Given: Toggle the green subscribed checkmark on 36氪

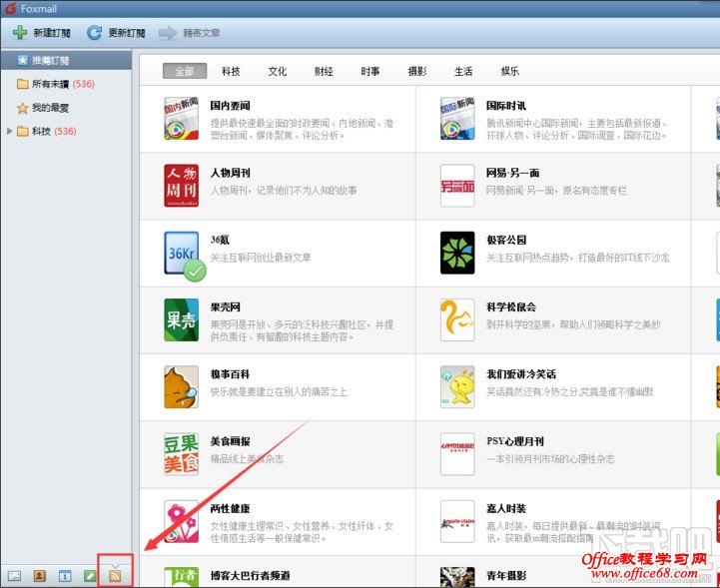Looking at the screenshot, I should (x=195, y=271).
